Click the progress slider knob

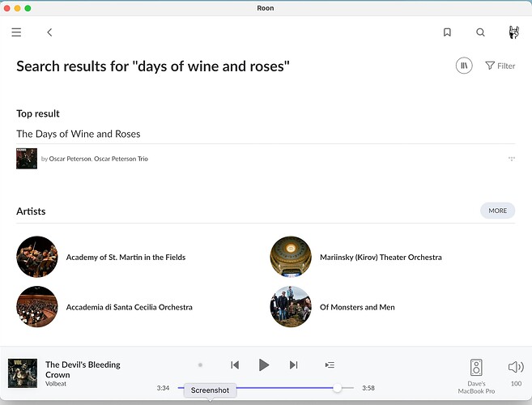337,388
